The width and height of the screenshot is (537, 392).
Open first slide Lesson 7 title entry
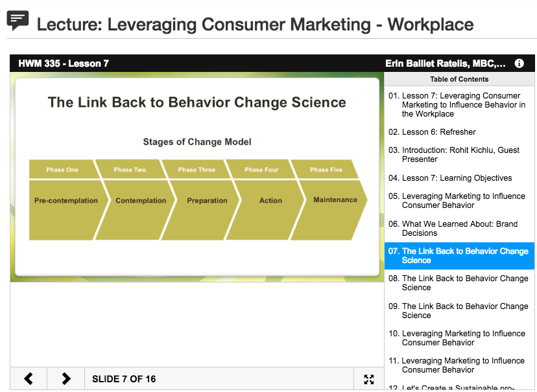459,105
